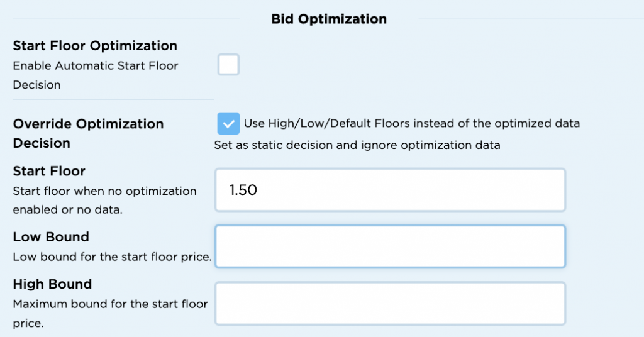
Task: Click "Low bound for the start floor price" text
Action: coord(112,257)
